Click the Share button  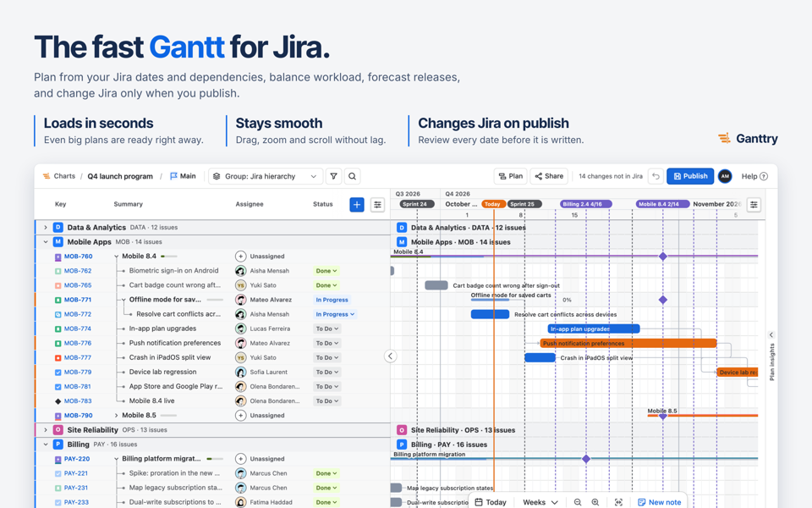[549, 176]
